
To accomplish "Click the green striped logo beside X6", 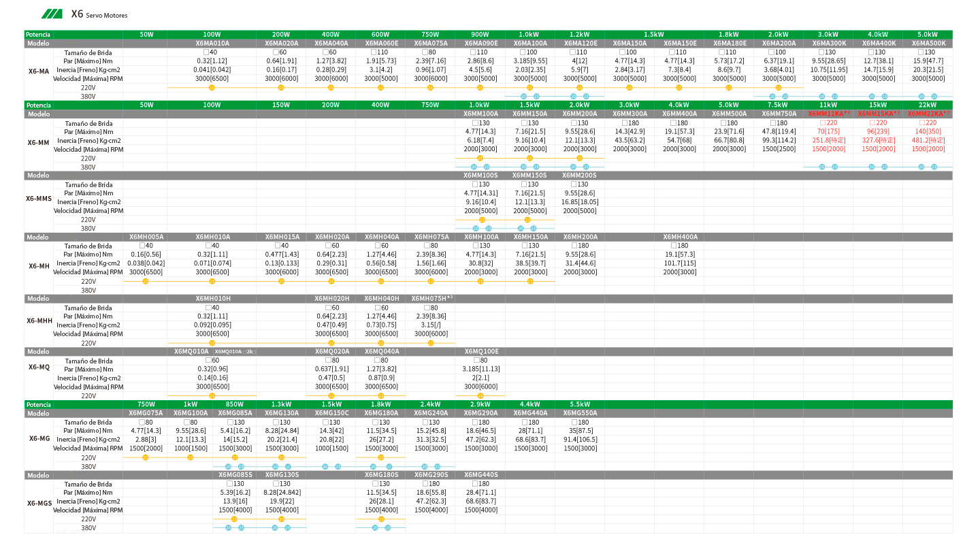I will 52,14.
